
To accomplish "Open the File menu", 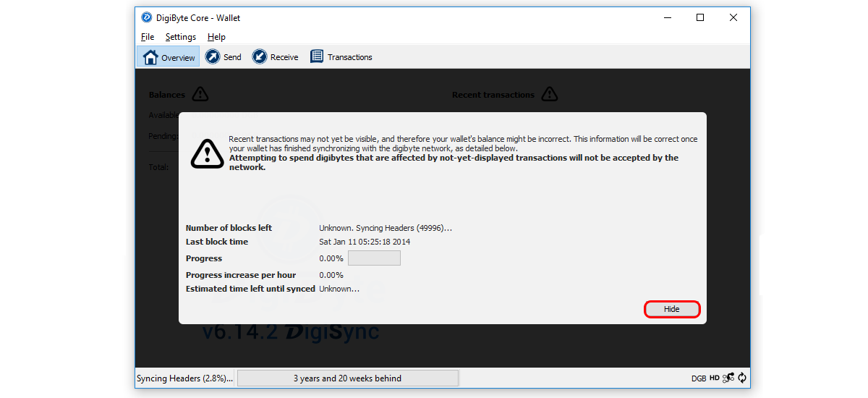I will pos(148,37).
